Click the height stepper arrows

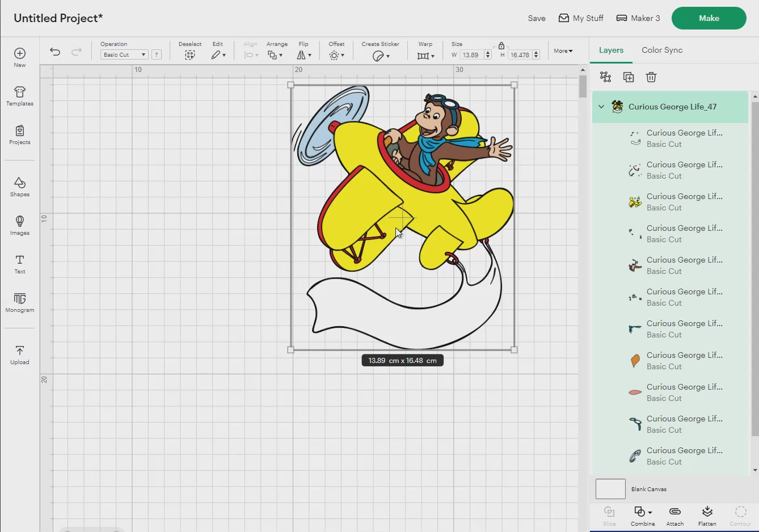(x=536, y=55)
